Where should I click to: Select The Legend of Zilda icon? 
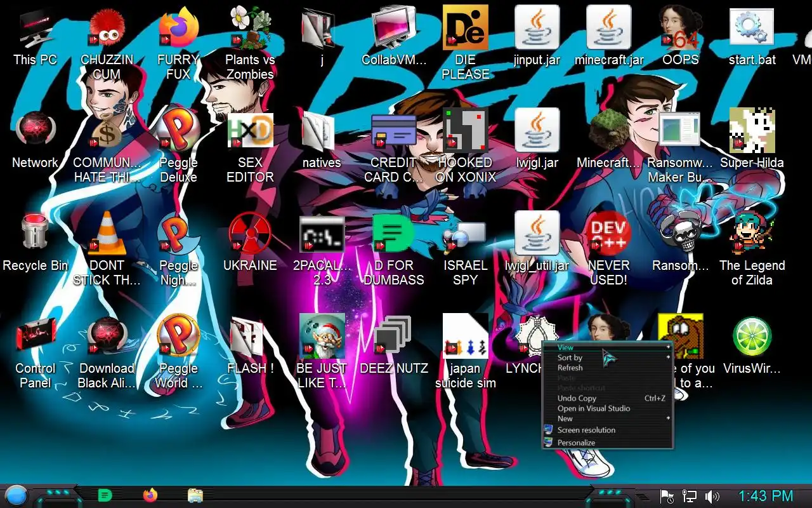(x=752, y=234)
